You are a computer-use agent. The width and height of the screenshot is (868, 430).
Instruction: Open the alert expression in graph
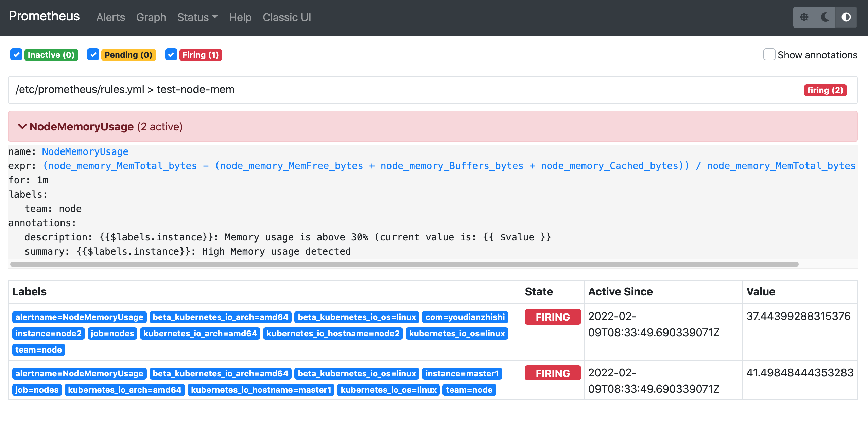click(x=449, y=166)
